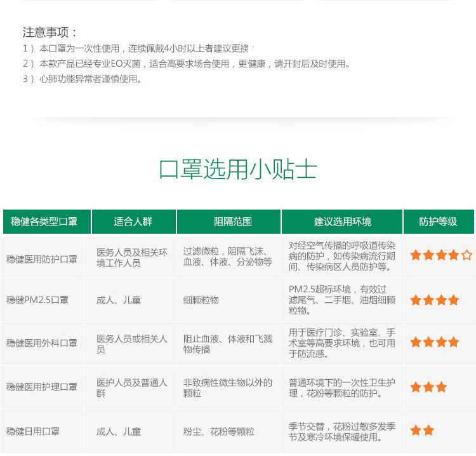This screenshot has height=456, width=476.
Task: Select the note about 连续佩戴4小时以上者建议更换
Action: click(136, 48)
